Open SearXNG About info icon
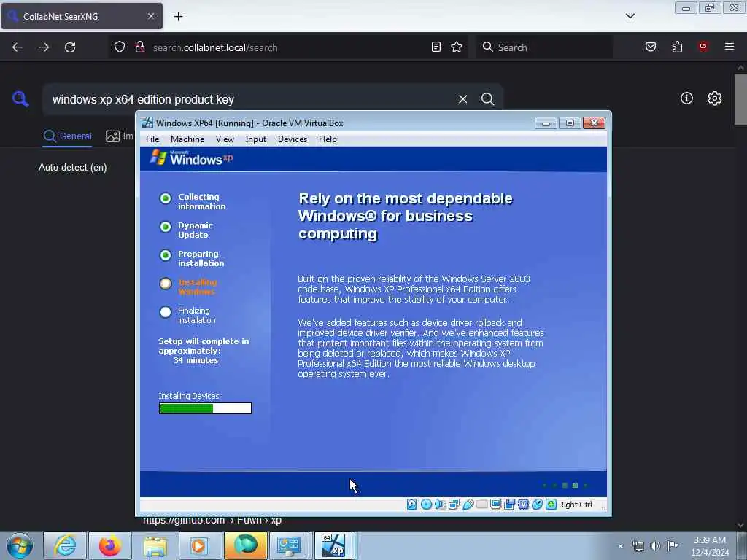 (x=686, y=98)
